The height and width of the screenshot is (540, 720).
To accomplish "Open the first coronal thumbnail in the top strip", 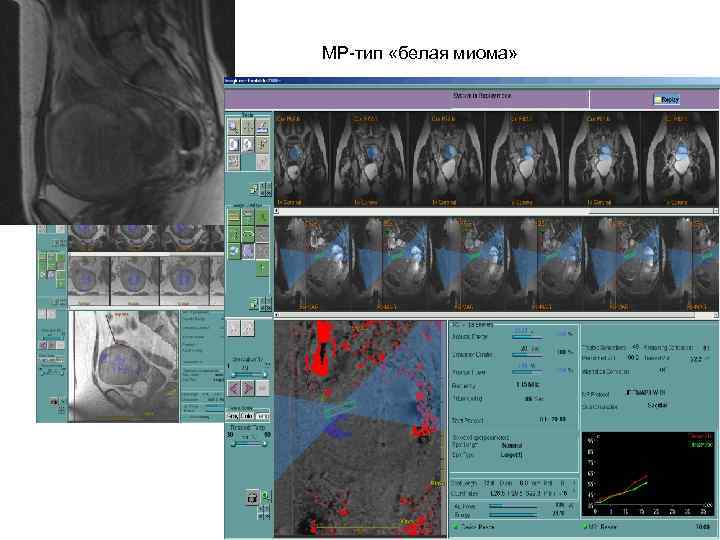I will (x=303, y=159).
